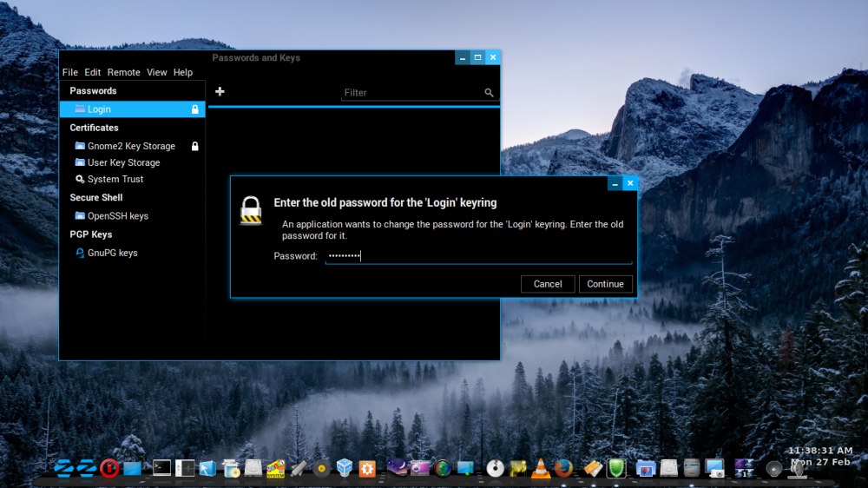
Task: Open Firefox from the dock
Action: (564, 468)
